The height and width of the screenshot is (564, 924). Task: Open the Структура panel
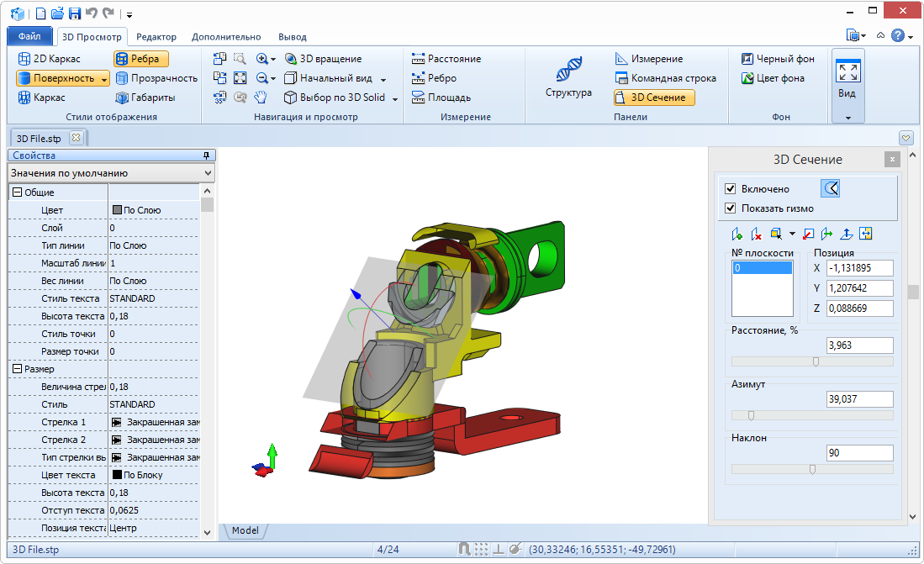point(568,78)
